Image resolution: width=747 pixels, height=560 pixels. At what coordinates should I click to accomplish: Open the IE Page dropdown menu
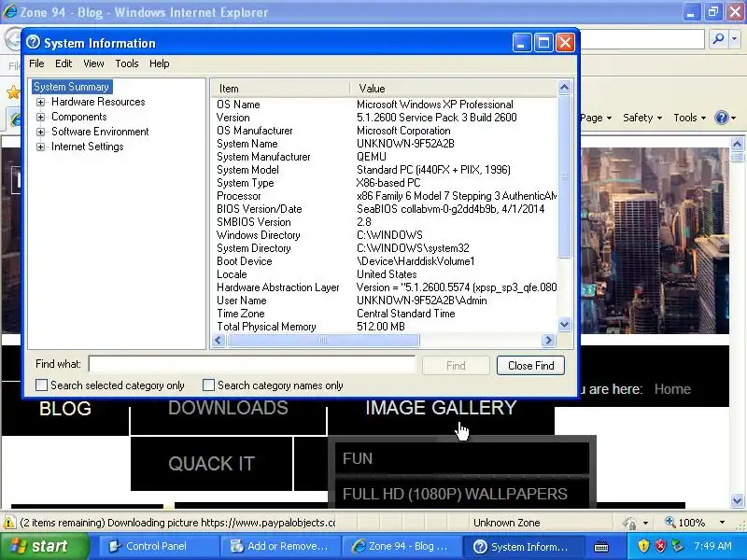click(596, 118)
